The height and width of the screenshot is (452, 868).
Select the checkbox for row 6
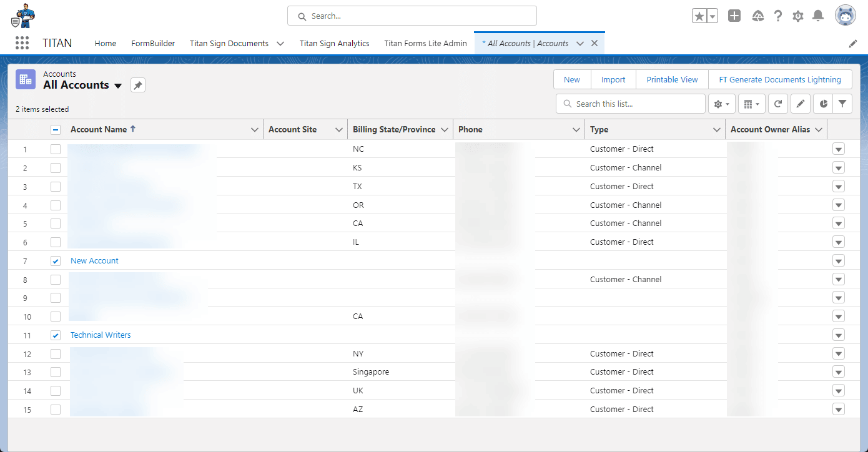point(56,242)
